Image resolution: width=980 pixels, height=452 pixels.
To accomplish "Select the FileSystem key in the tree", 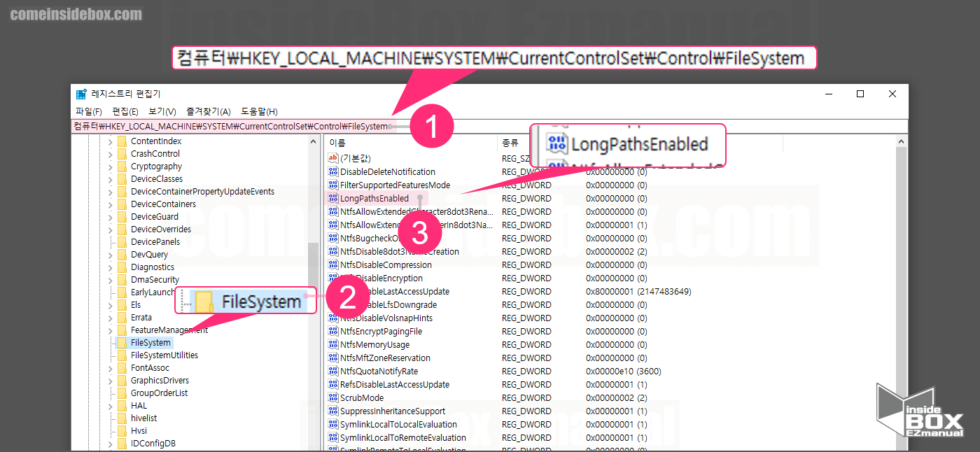I will click(x=150, y=343).
